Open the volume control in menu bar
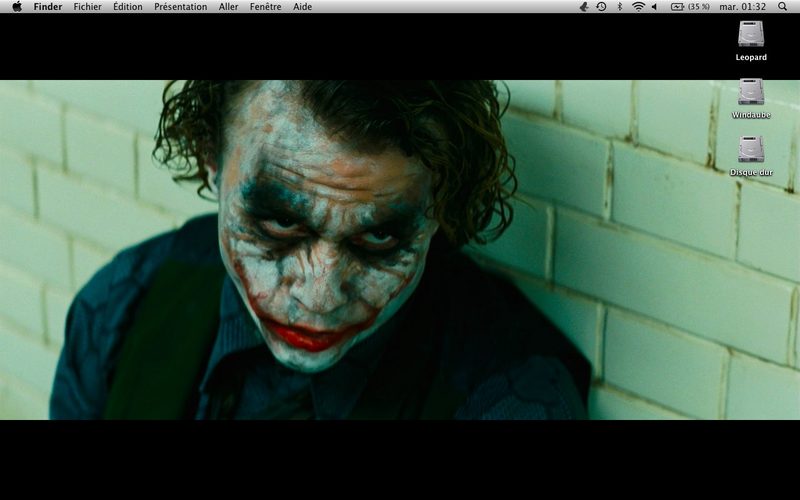This screenshot has height=500, width=800. (655, 7)
